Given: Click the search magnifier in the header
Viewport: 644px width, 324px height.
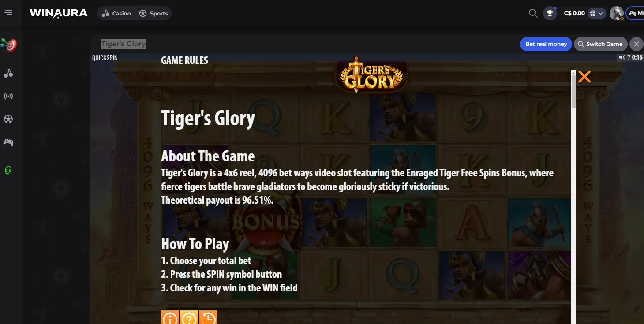Looking at the screenshot, I should point(533,13).
